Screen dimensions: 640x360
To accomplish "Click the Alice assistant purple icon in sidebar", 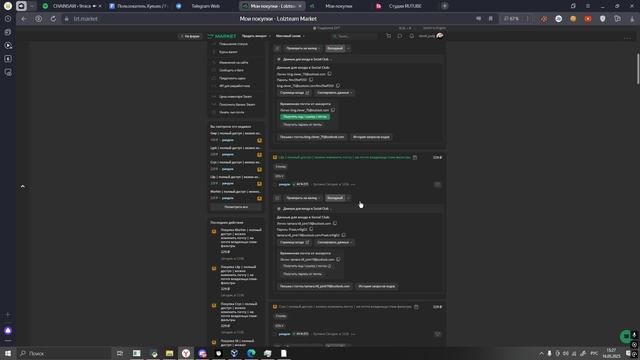I will click(8, 331).
